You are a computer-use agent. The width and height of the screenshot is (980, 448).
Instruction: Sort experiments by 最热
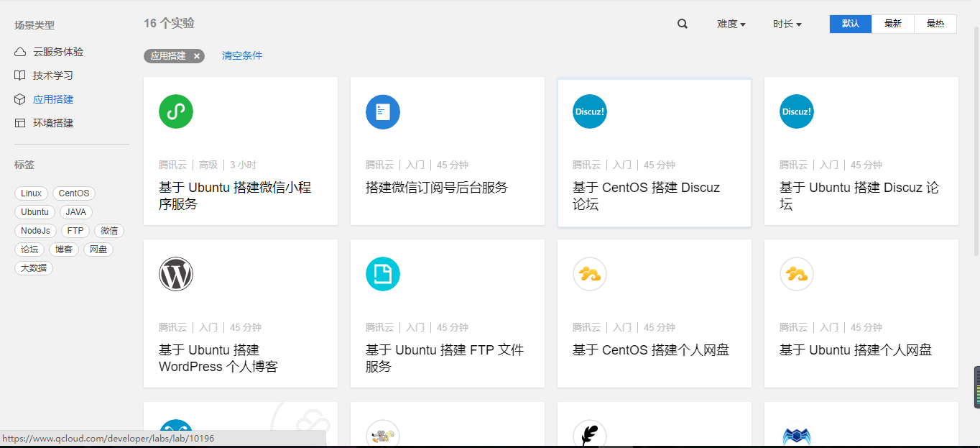point(935,24)
